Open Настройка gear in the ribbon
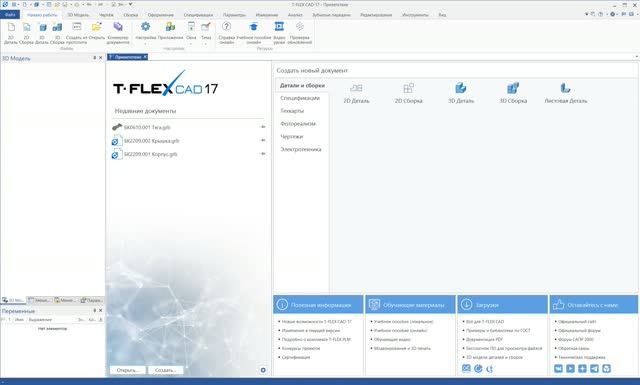This screenshot has width=640, height=385. (145, 27)
